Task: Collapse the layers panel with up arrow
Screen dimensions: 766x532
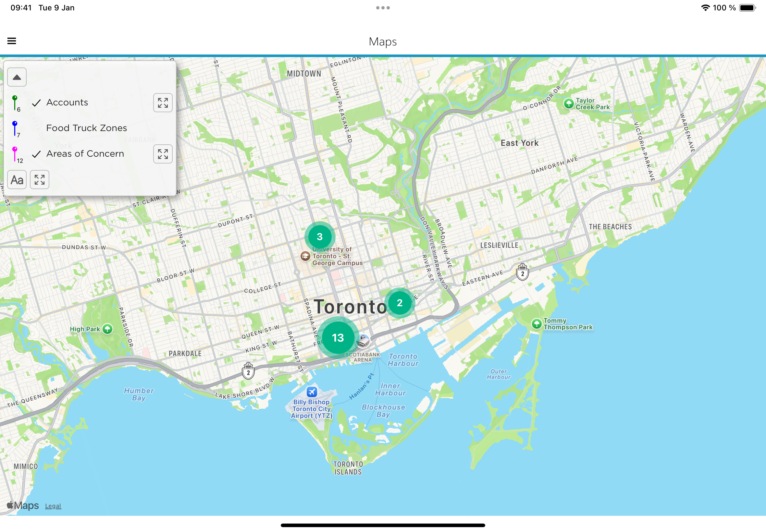Action: (17, 77)
